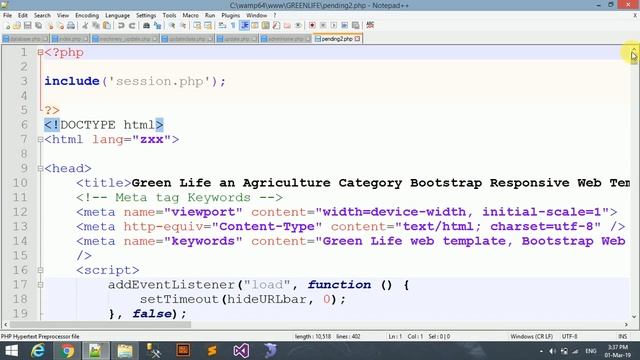Switch to the machinery_update.php tab
This screenshot has height=360, width=640.
point(125,39)
